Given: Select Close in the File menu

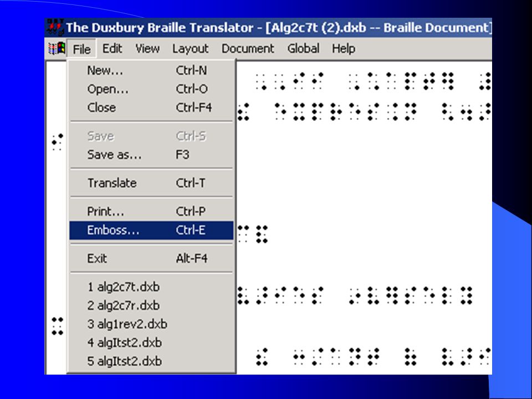Looking at the screenshot, I should pyautogui.click(x=151, y=108).
